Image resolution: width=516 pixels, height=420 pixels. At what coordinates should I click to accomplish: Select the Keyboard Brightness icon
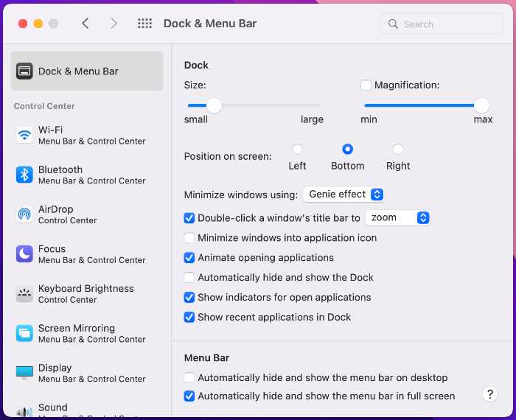point(24,294)
